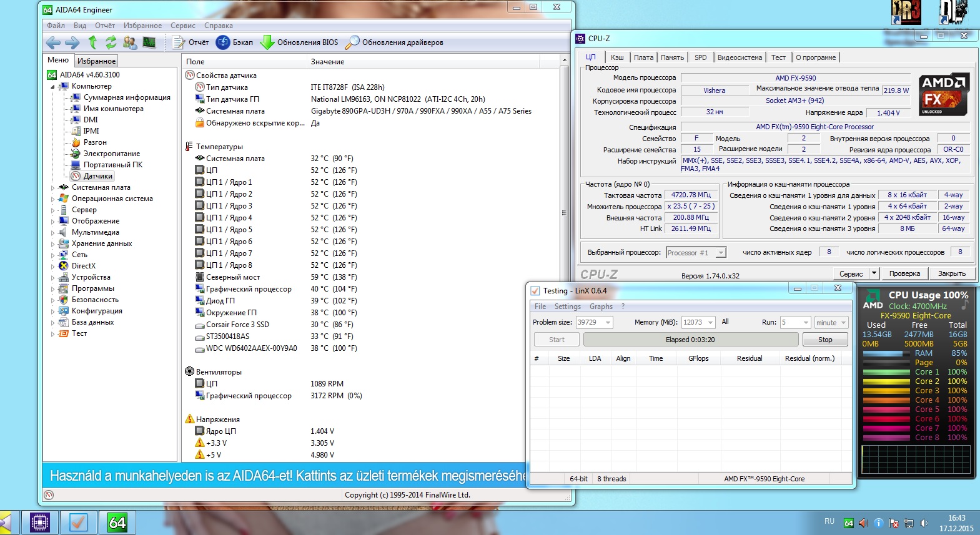Select Датчики in the tree
980x535 pixels.
tap(98, 176)
